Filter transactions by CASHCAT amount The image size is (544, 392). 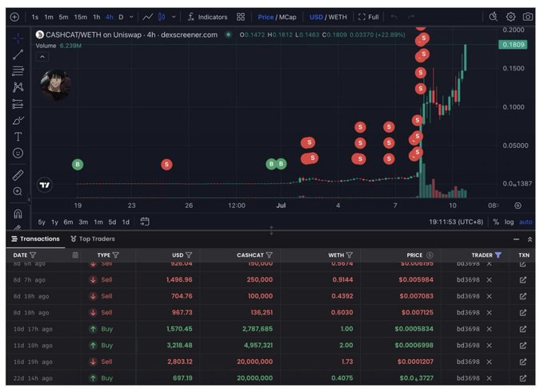(269, 255)
